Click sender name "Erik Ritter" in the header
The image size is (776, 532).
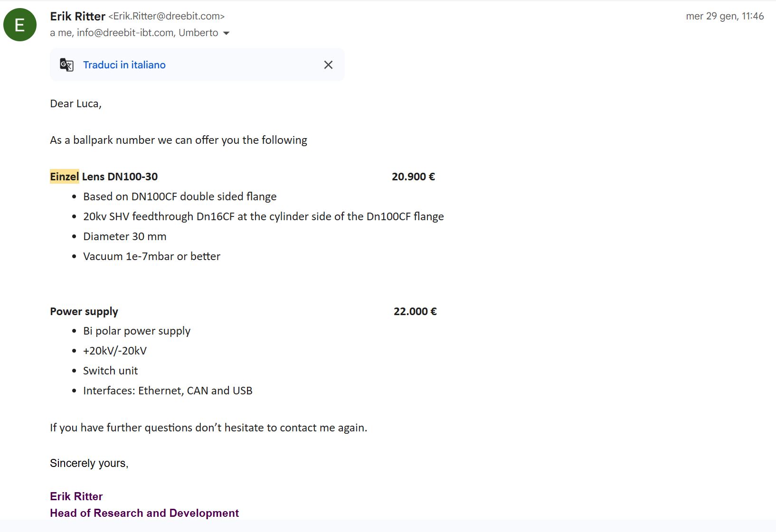point(77,16)
